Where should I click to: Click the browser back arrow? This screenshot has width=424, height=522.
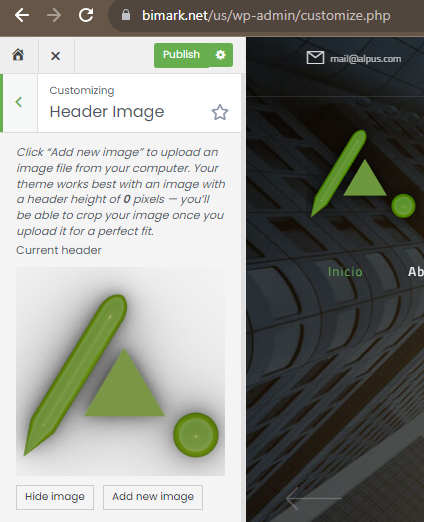[x=22, y=15]
